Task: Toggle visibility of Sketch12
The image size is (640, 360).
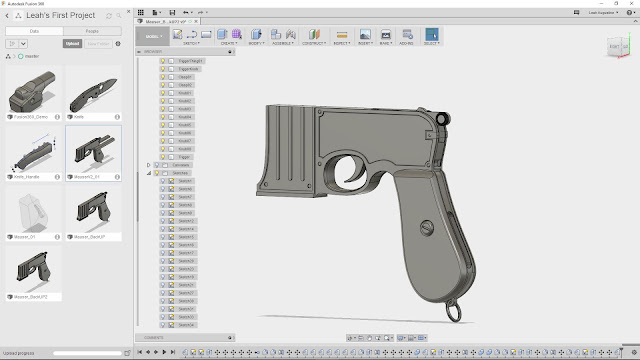Action: [163, 221]
